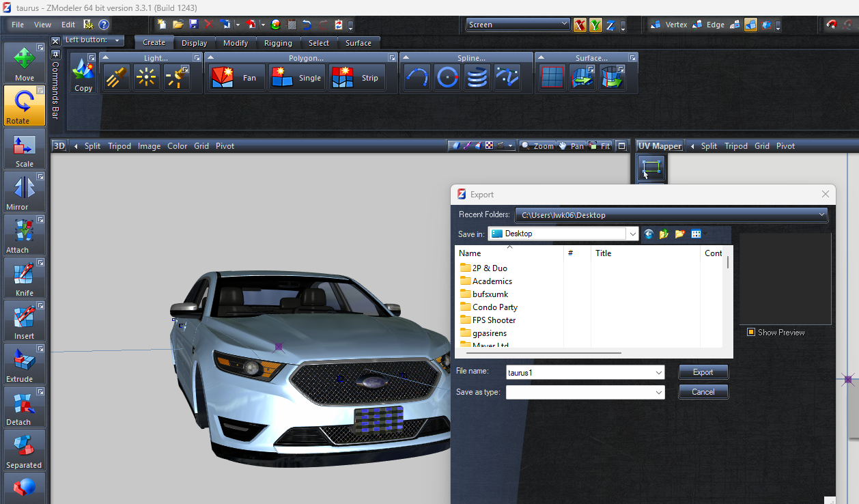The image size is (859, 504).
Task: Enable the highlighted object level mode
Action: point(750,25)
